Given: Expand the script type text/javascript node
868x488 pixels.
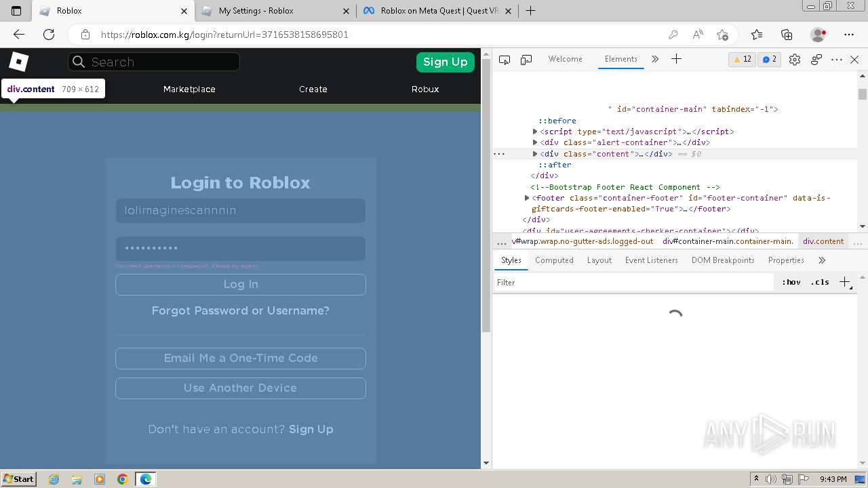Looking at the screenshot, I should [535, 131].
